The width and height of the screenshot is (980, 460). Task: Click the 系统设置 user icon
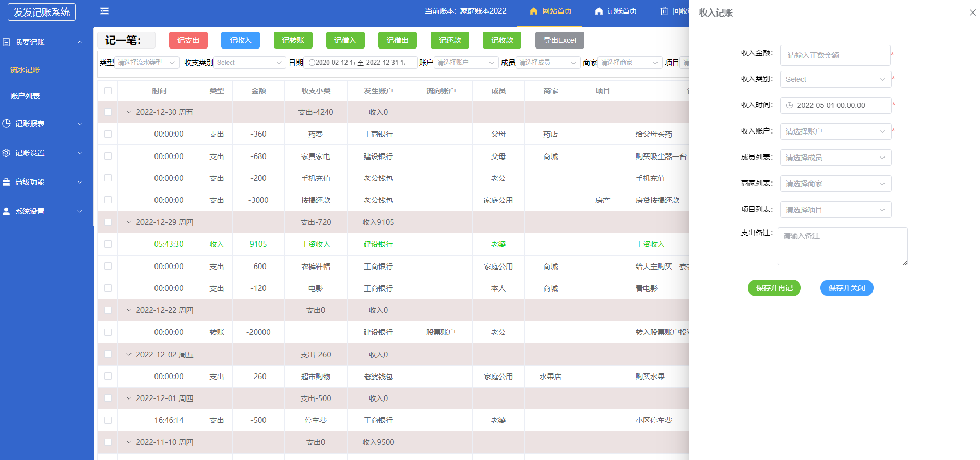(x=6, y=211)
